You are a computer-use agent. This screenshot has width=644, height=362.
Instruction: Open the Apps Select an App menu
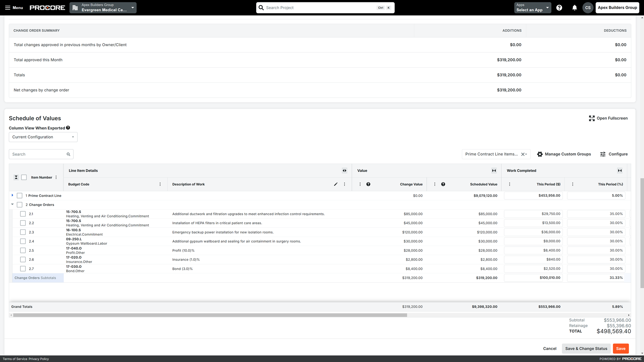(532, 8)
